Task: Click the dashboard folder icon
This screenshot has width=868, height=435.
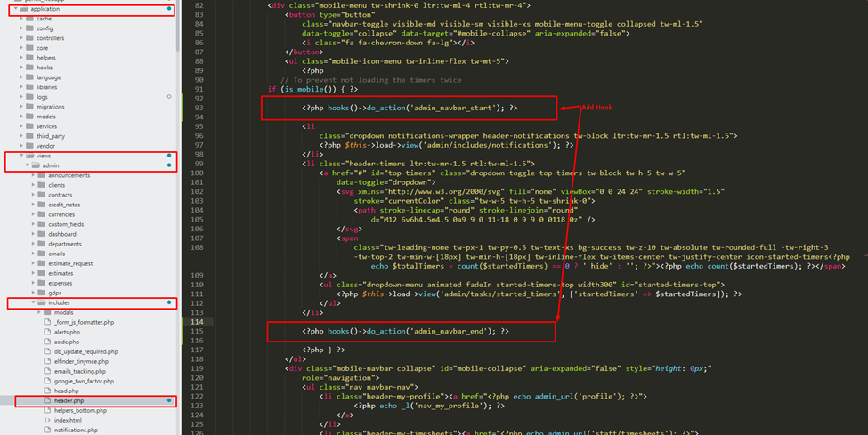Action: tap(40, 234)
